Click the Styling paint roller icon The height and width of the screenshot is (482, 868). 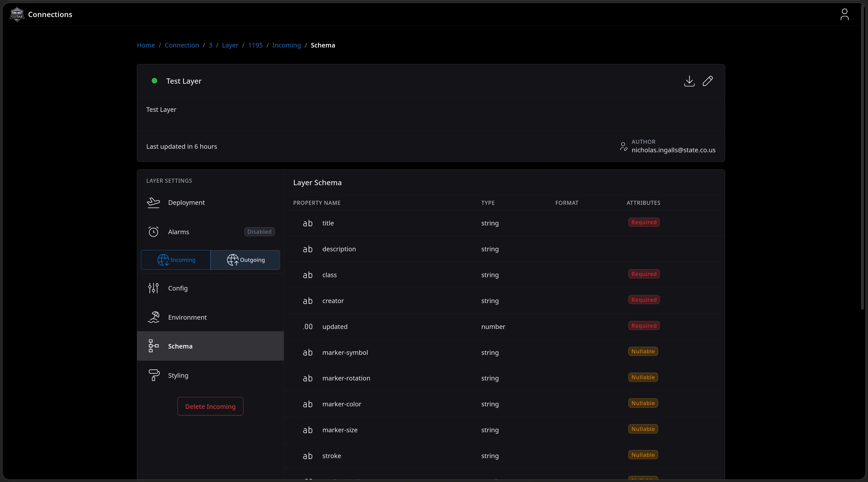(154, 375)
